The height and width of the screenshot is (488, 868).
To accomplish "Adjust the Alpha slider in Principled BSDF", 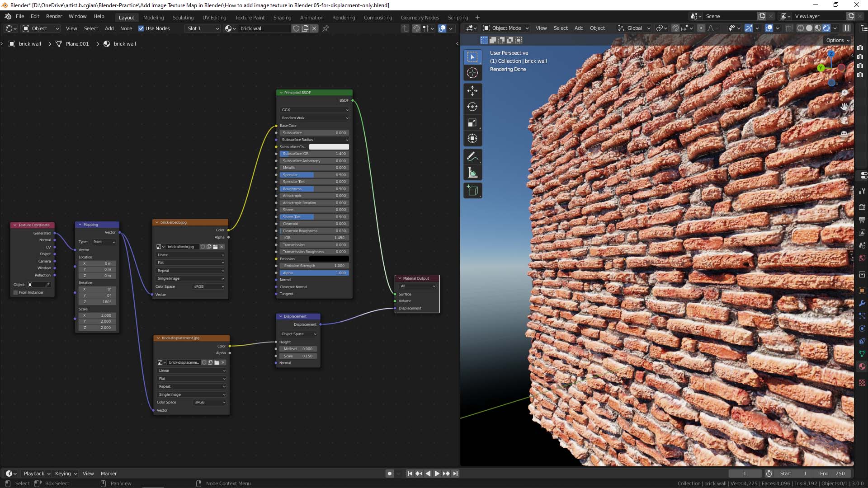I will [x=314, y=273].
